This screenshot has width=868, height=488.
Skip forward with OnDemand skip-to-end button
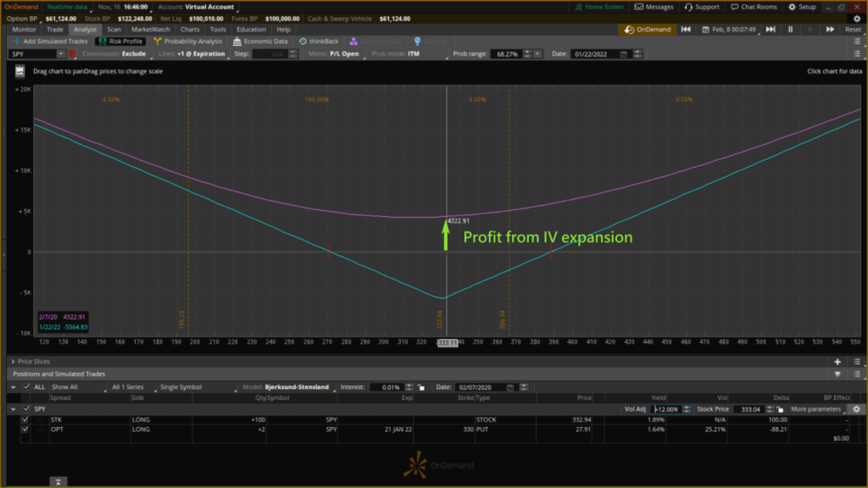tap(771, 30)
